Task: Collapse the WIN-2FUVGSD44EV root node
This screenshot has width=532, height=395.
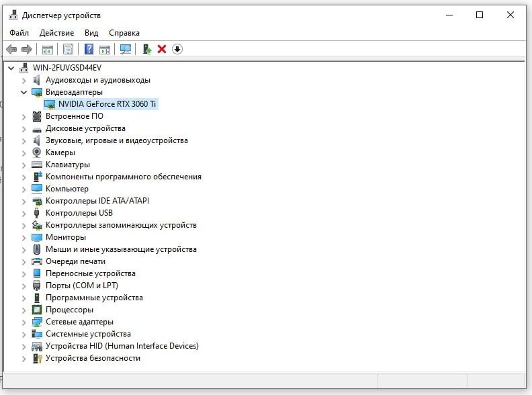Action: point(11,69)
